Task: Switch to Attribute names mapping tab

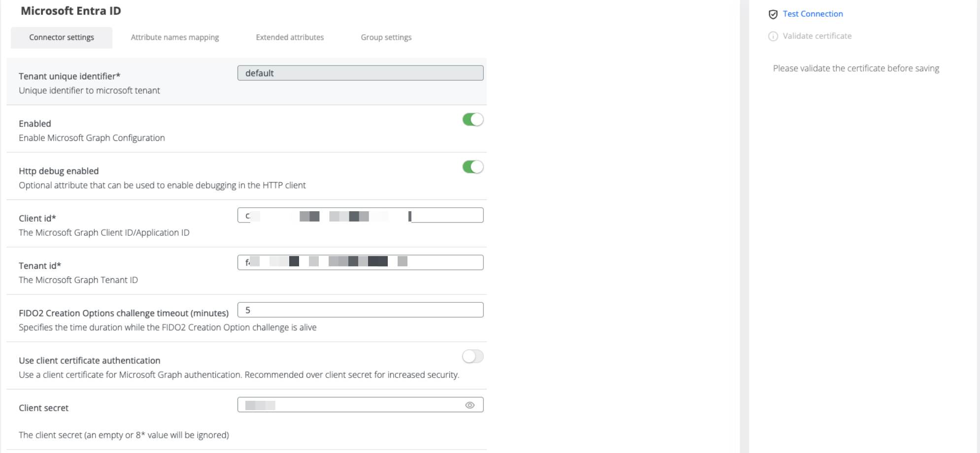Action: point(175,37)
